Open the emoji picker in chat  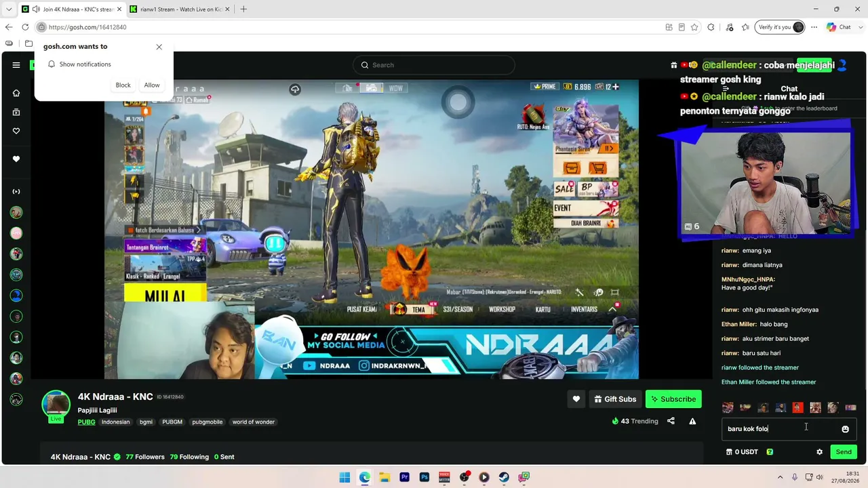pos(845,429)
